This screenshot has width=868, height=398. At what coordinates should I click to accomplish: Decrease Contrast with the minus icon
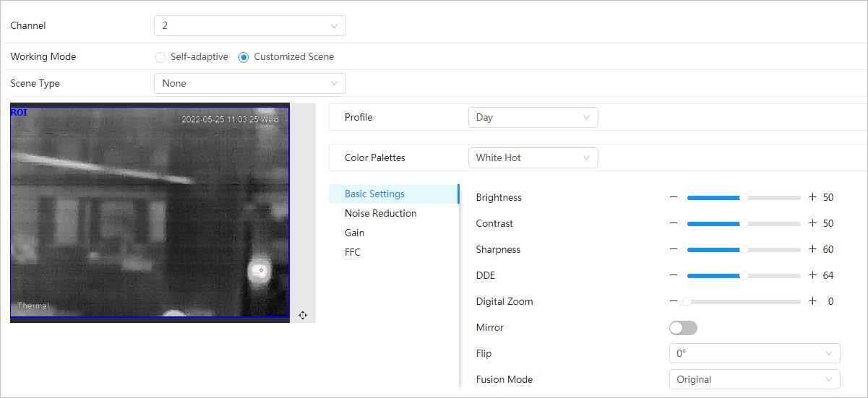(x=674, y=223)
